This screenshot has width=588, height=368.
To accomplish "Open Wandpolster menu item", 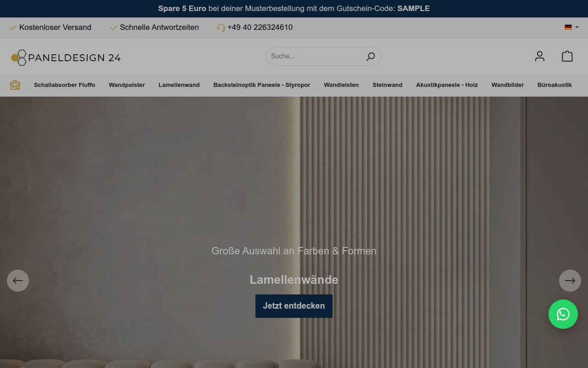I will click(127, 85).
